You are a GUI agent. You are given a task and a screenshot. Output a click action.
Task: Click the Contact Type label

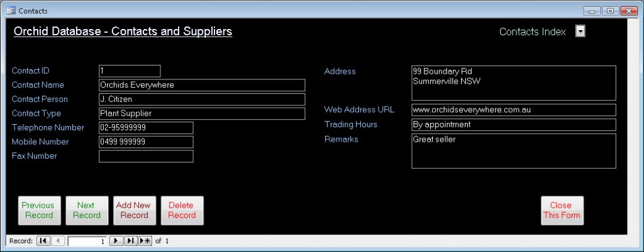pos(36,113)
